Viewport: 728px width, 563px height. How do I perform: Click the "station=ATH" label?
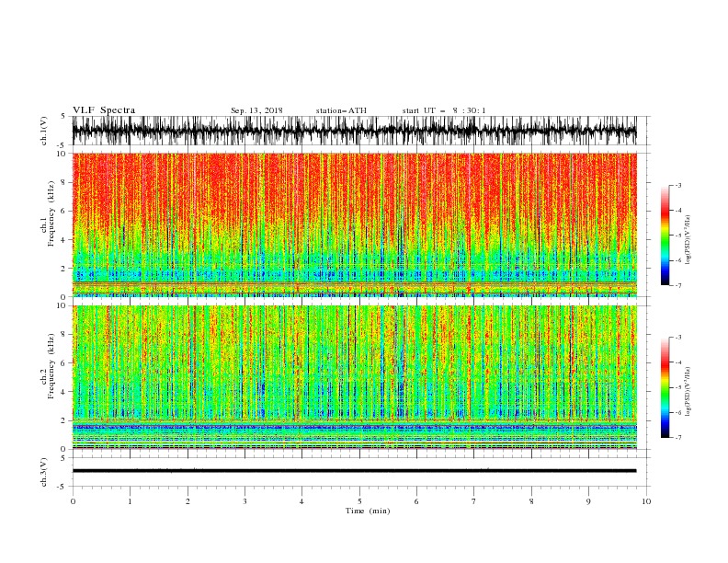[341, 110]
